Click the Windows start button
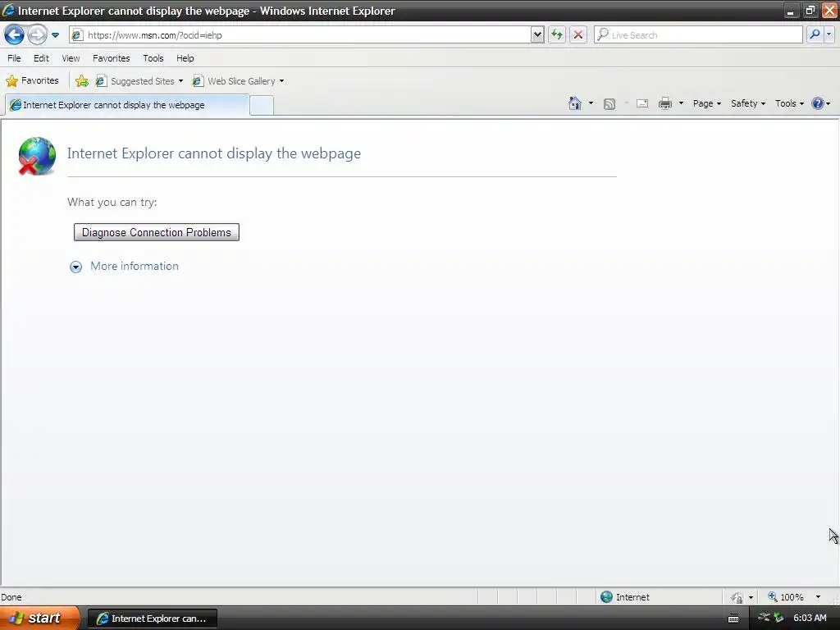Image resolution: width=840 pixels, height=630 pixels. (39, 618)
